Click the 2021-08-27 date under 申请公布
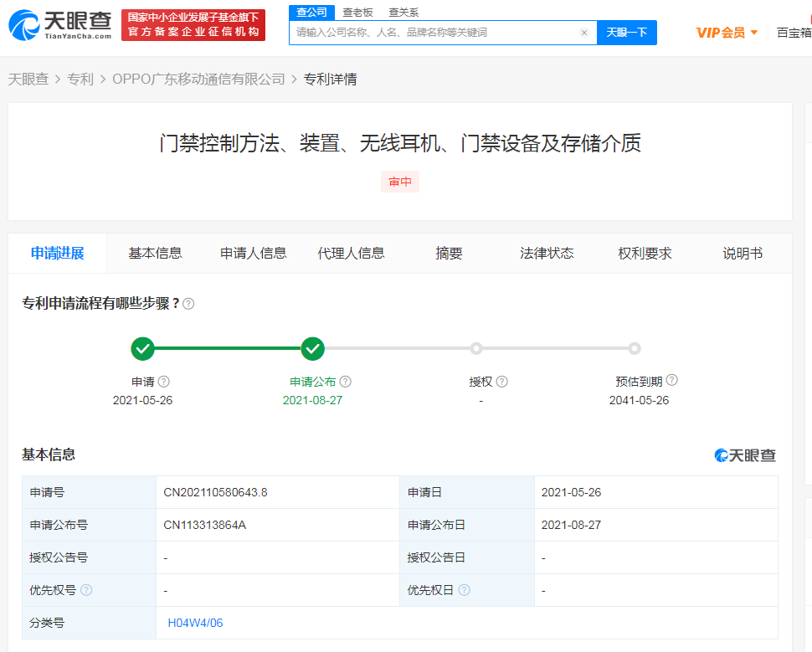Screen dimensions: 812x652 pos(313,400)
